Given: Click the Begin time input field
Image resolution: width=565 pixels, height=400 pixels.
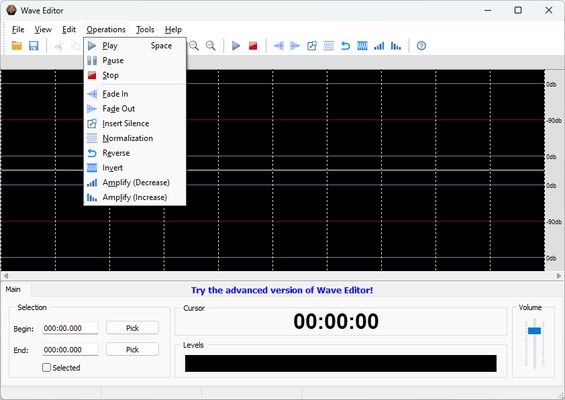Looking at the screenshot, I should [x=70, y=328].
